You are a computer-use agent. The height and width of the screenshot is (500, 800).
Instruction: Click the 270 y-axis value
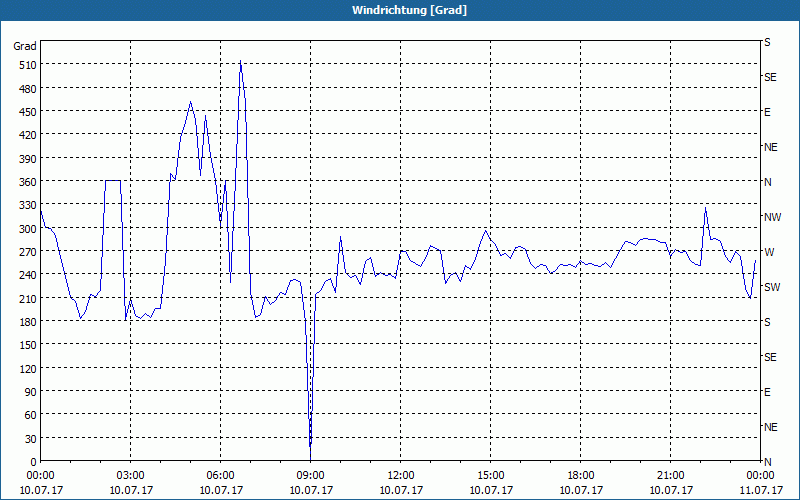(x=28, y=252)
